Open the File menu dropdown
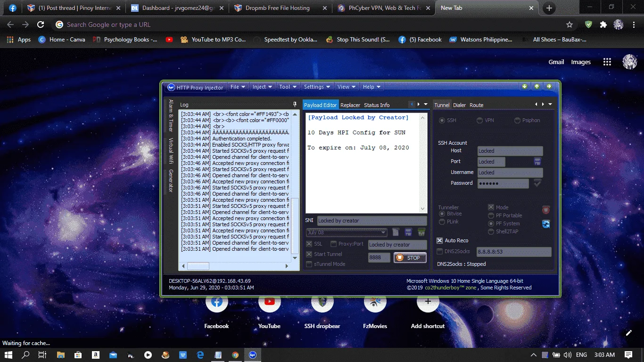644x362 pixels. (x=238, y=87)
